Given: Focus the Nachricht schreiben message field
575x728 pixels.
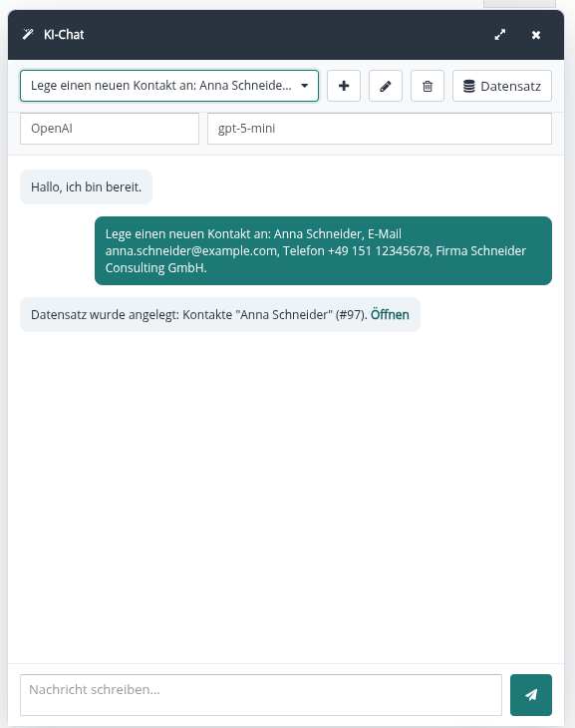Looking at the screenshot, I should [x=261, y=695].
